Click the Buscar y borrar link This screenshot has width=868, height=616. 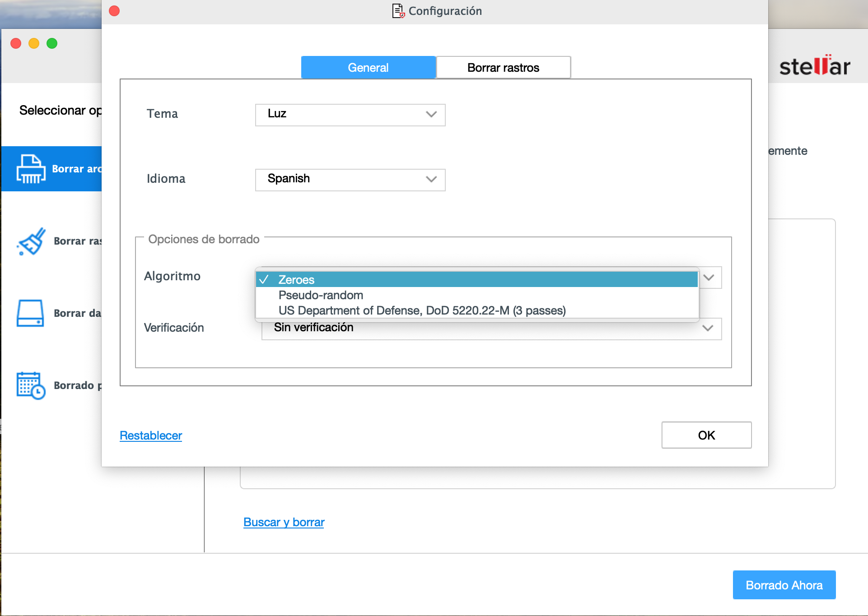284,522
